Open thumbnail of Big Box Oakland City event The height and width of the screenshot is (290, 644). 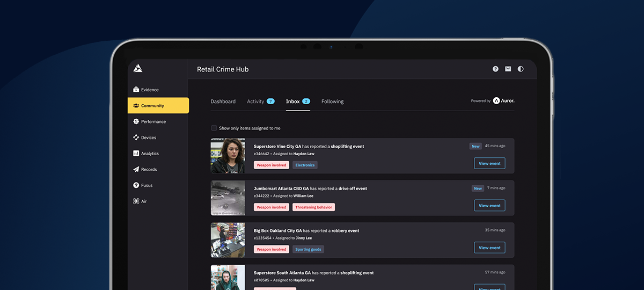228,240
